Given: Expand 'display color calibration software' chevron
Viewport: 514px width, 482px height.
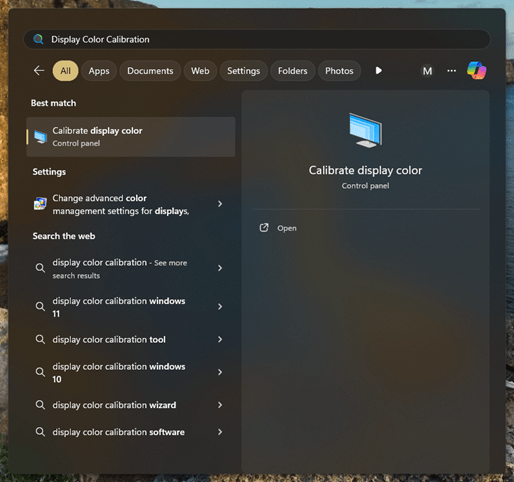Looking at the screenshot, I should click(220, 432).
